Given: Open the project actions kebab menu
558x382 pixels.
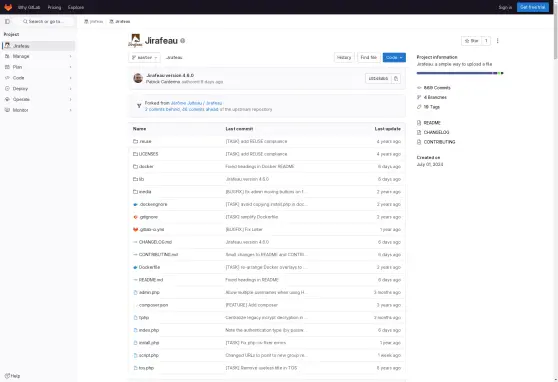Looking at the screenshot, I should coord(498,41).
